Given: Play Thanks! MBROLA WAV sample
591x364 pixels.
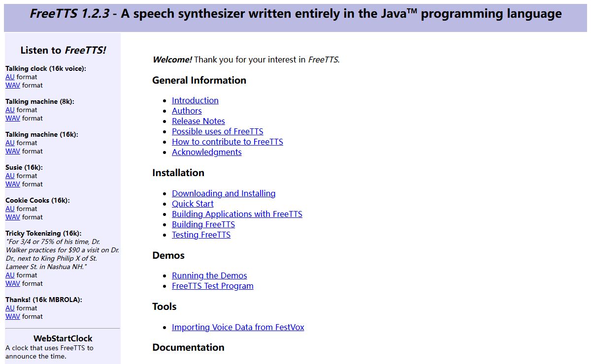Looking at the screenshot, I should (13, 316).
